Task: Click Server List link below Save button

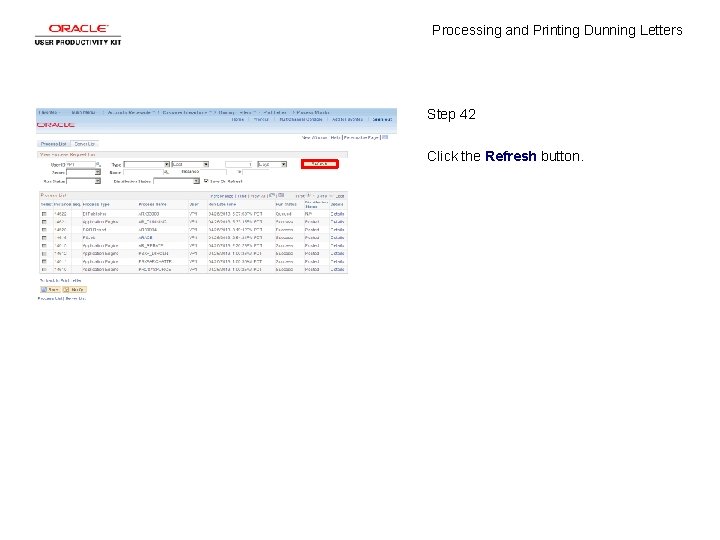Action: 75,298
